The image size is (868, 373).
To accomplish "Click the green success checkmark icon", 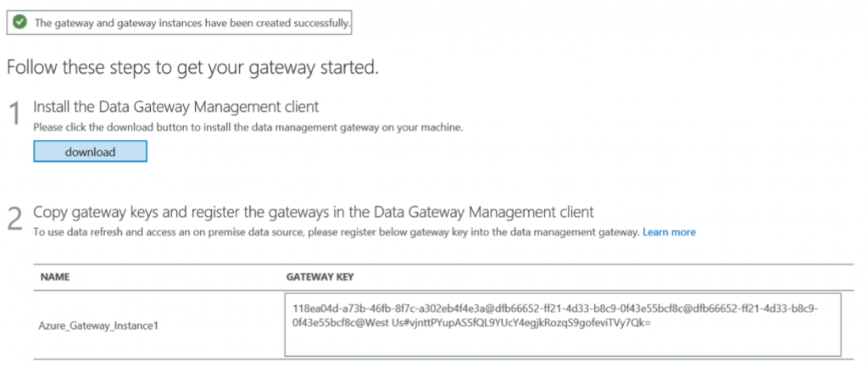I will [19, 23].
